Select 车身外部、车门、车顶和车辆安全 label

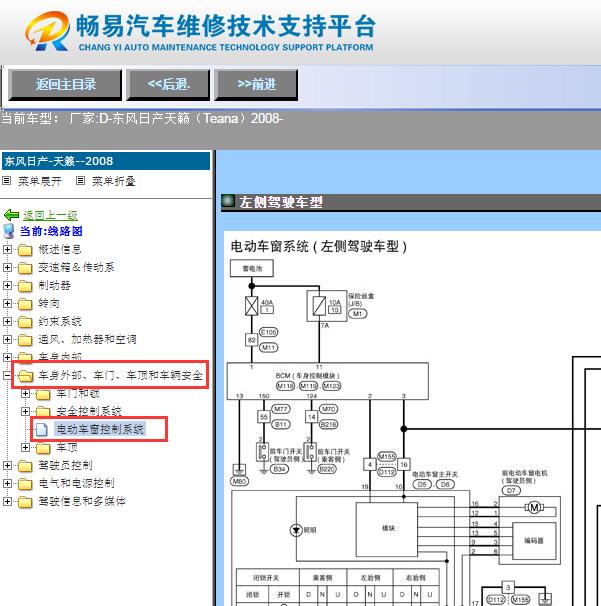click(120, 375)
